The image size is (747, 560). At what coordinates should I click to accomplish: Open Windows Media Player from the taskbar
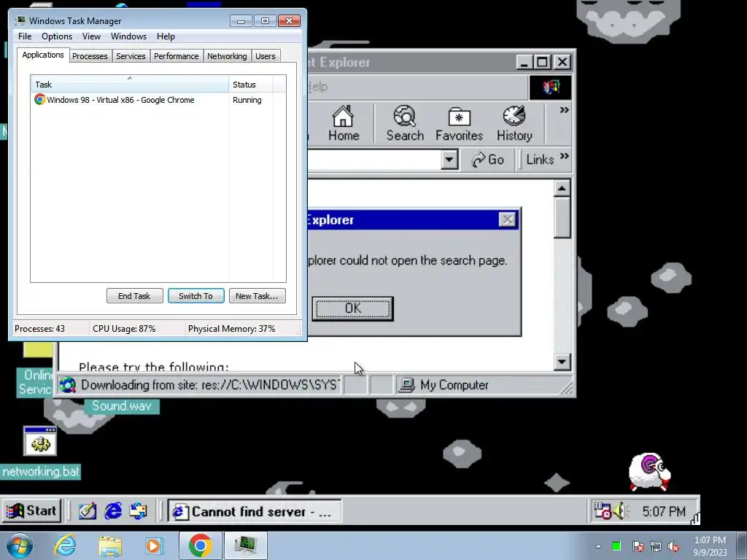[x=154, y=545]
